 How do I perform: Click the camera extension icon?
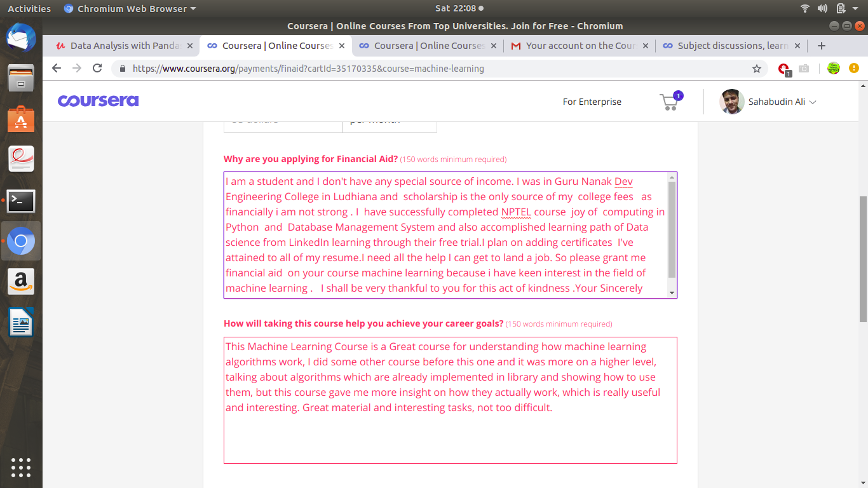click(x=804, y=68)
